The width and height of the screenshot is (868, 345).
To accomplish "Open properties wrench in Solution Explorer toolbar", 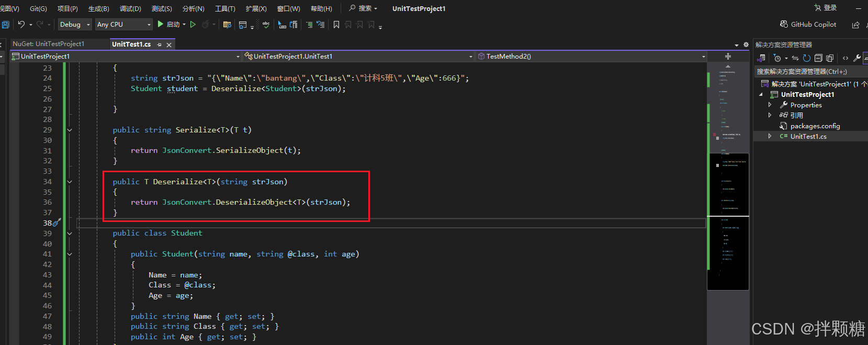I will click(857, 58).
